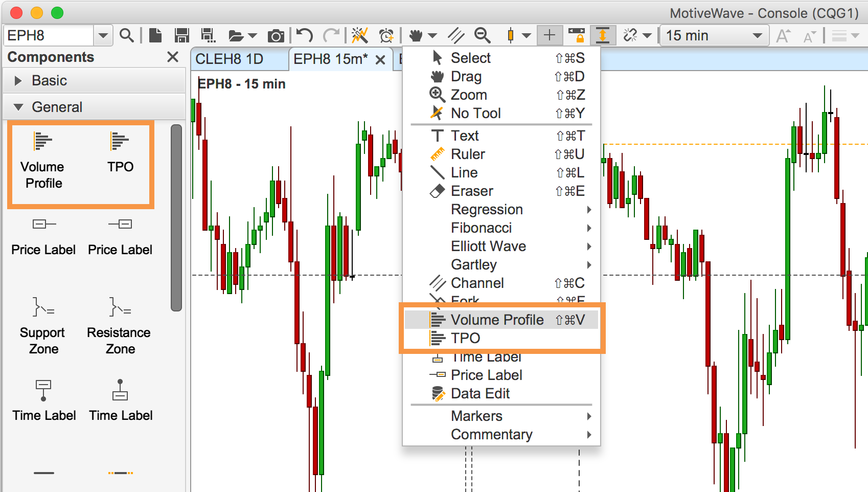
Task: Click the Components panel scrollbar
Action: pos(176,217)
